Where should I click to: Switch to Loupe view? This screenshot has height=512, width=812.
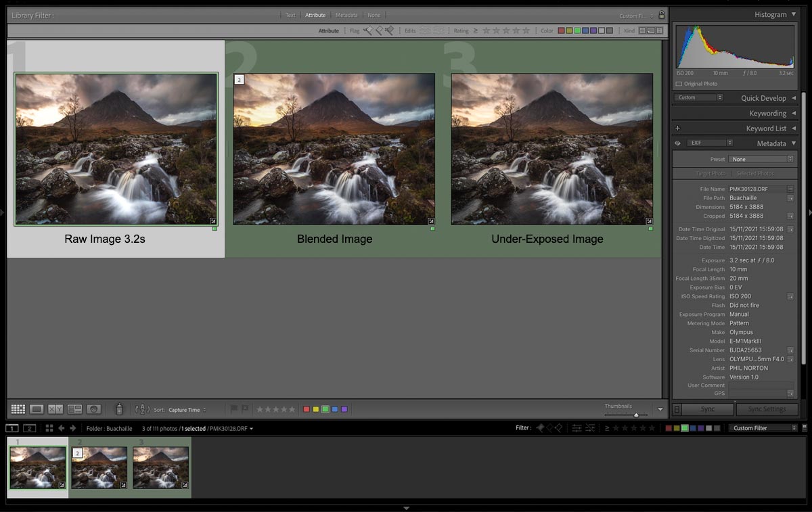pos(37,409)
